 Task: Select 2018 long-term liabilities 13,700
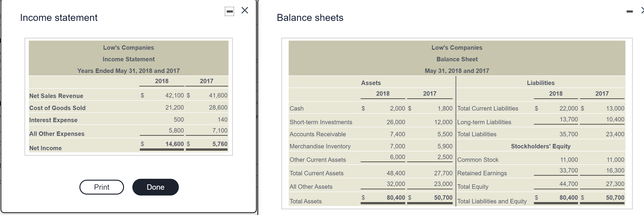[x=569, y=119]
